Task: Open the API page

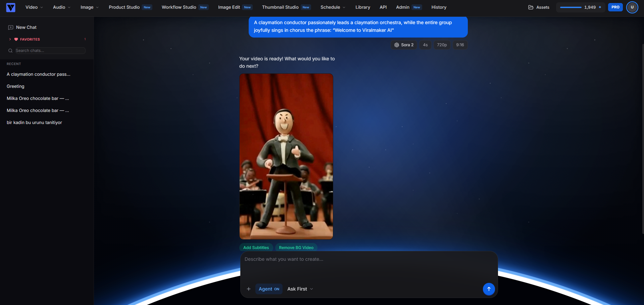Action: pyautogui.click(x=383, y=7)
